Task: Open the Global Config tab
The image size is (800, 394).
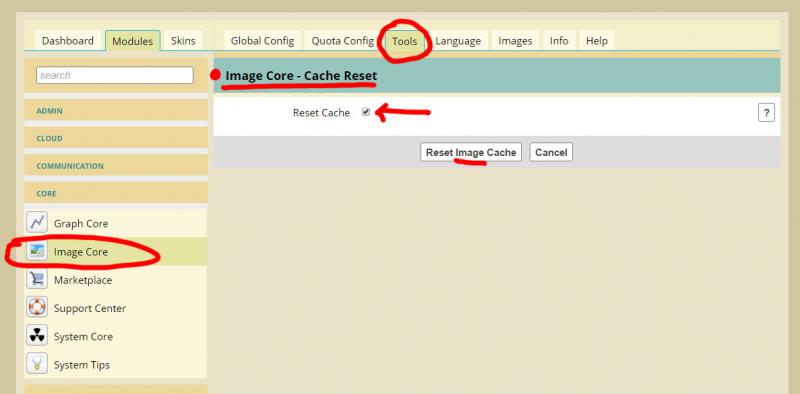Action: click(x=262, y=41)
